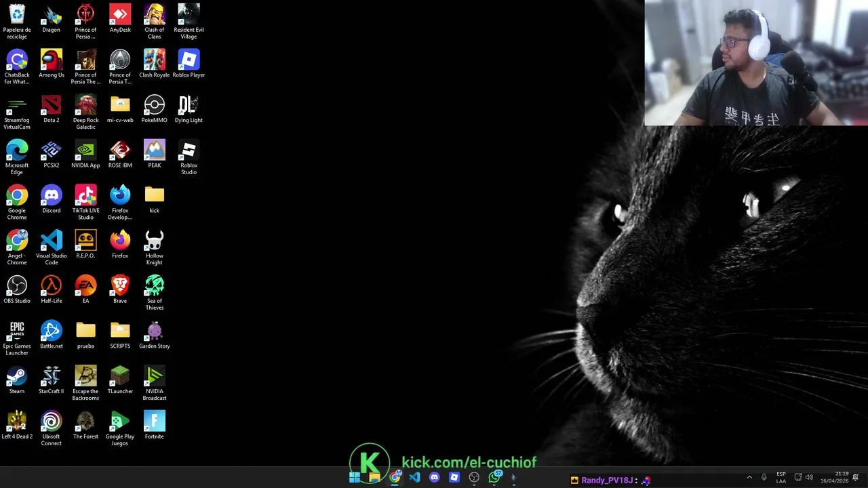868x488 pixels.
Task: Select the mi-cv-web folder
Action: 120,108
